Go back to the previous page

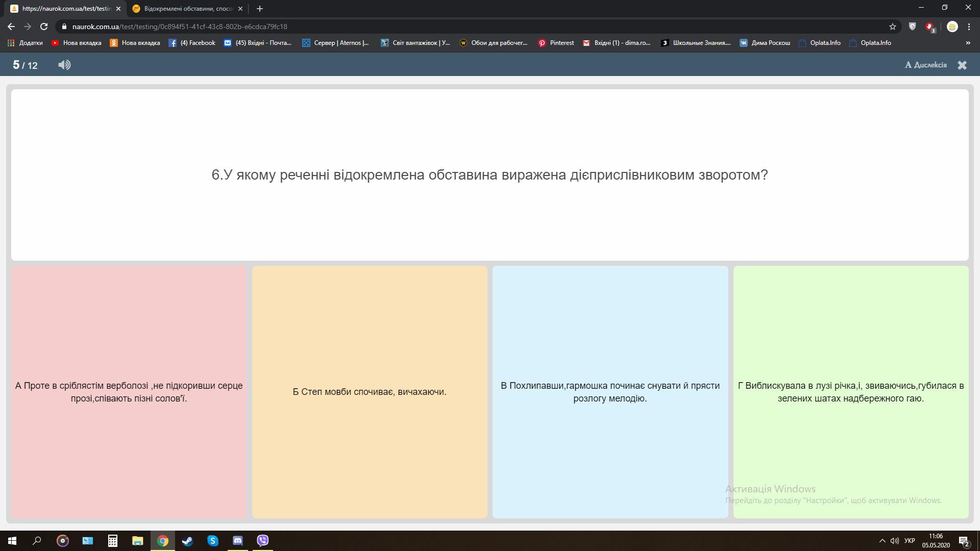[x=11, y=27]
